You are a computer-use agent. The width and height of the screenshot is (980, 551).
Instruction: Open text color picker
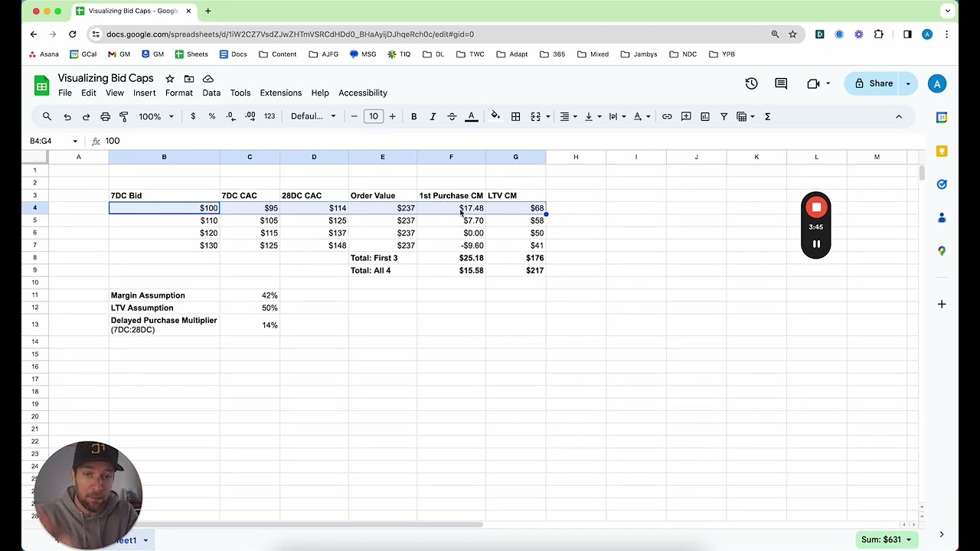pos(472,116)
